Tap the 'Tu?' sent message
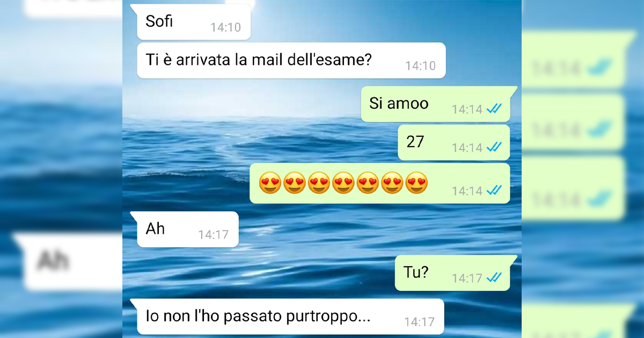 452,273
